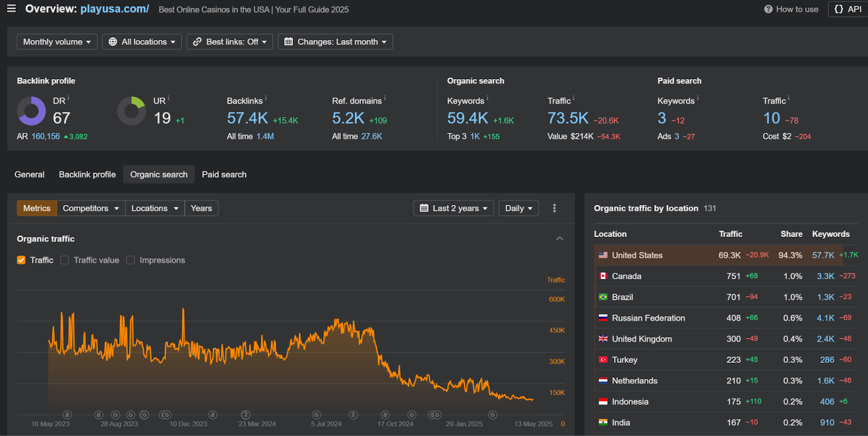868x436 pixels.
Task: Open the Best links: Off dropdown
Action: pyautogui.click(x=230, y=42)
